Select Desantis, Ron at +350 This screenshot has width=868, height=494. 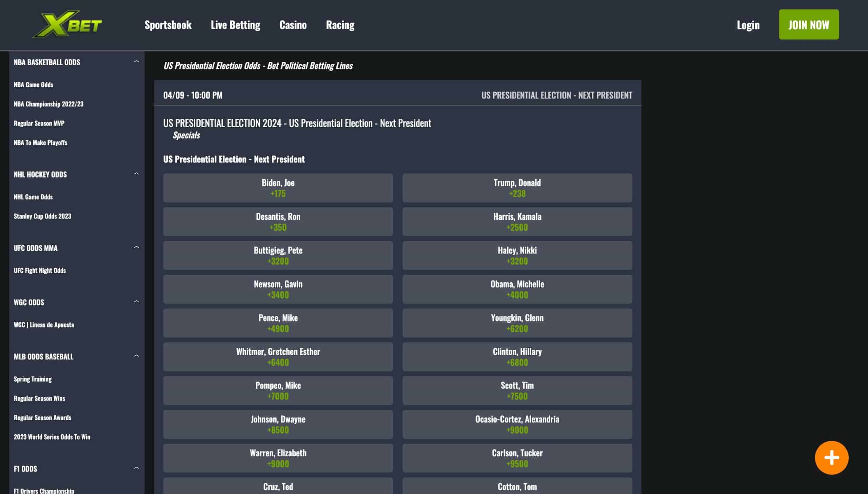coord(278,222)
